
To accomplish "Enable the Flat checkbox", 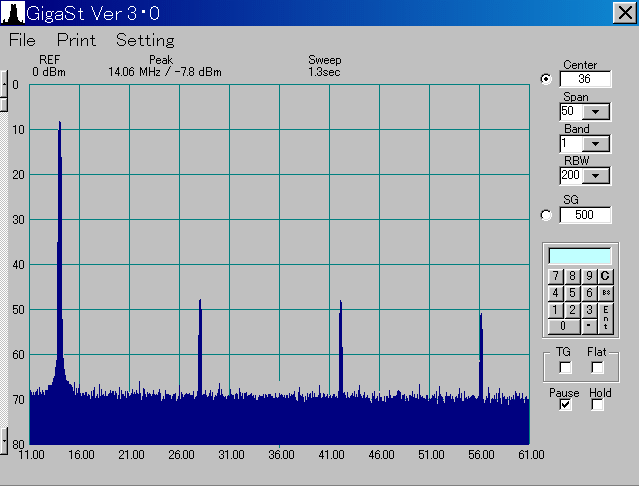I will pyautogui.click(x=597, y=368).
